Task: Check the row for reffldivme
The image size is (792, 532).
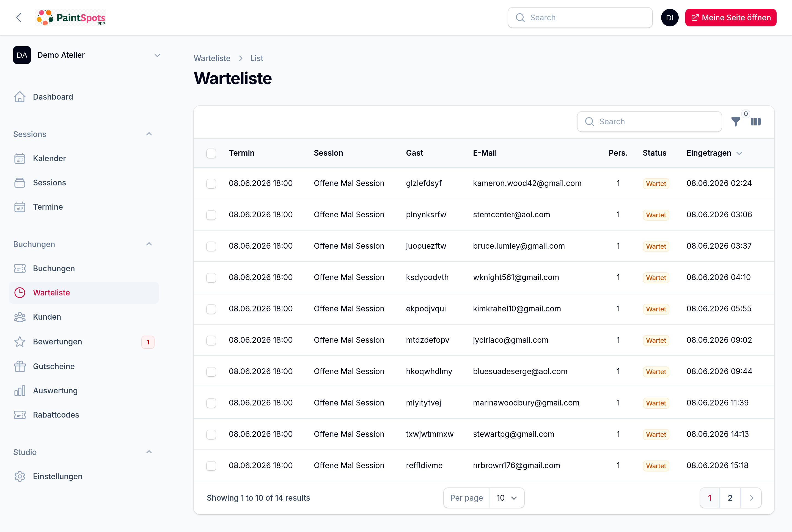Action: (x=211, y=466)
